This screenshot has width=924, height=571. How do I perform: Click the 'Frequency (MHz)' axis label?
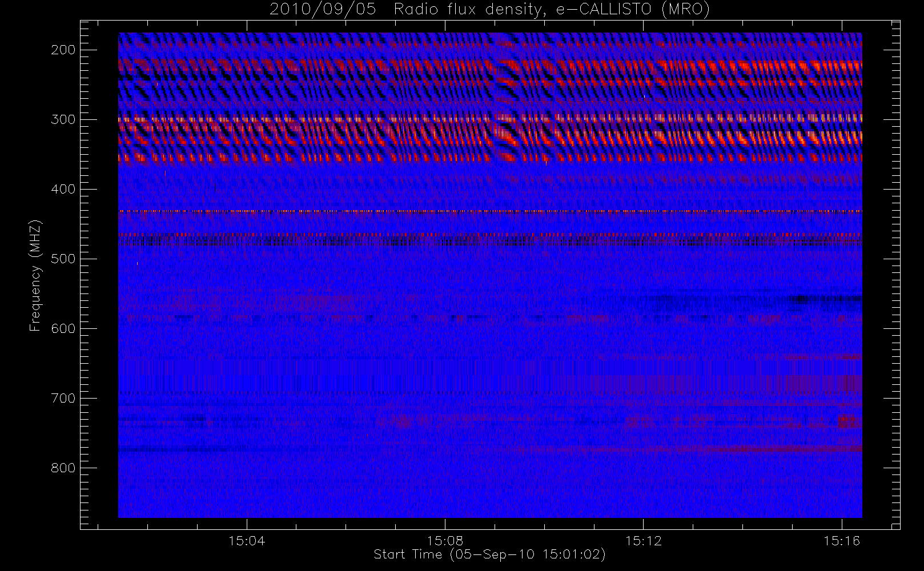(x=35, y=275)
